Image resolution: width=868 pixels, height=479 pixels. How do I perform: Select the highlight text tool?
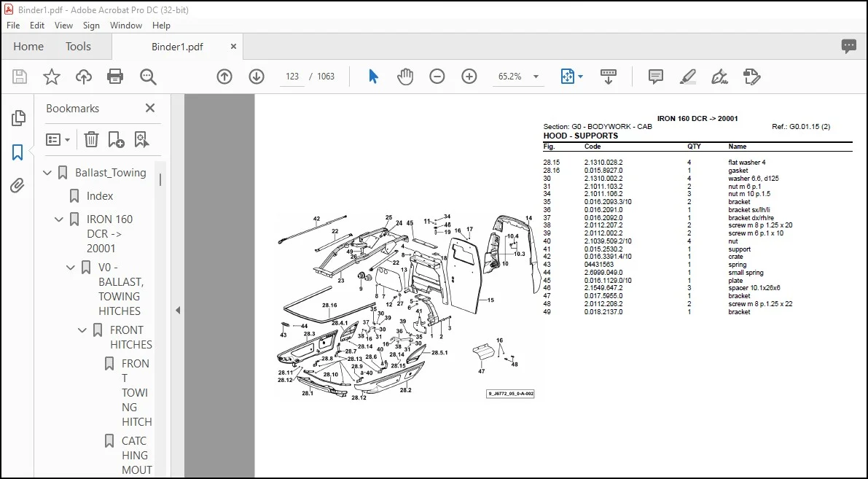click(x=687, y=77)
